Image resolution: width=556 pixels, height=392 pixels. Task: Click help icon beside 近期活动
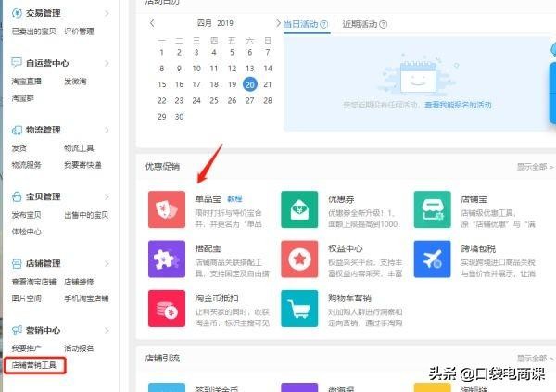point(383,24)
